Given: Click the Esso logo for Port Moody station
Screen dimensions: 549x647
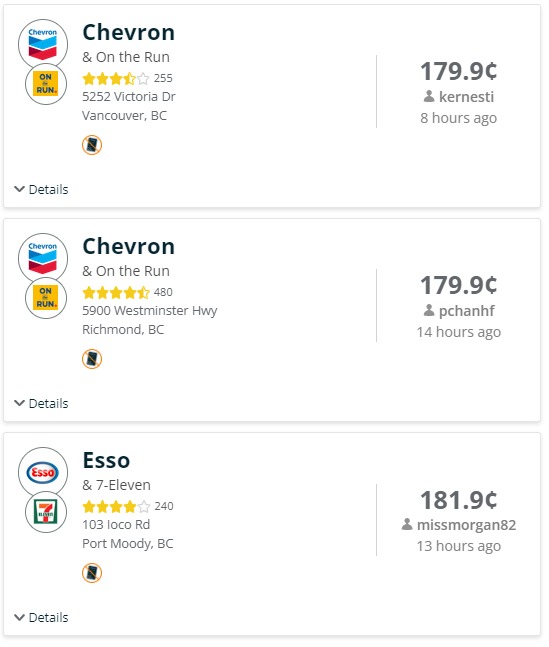Looking at the screenshot, I should click(43, 472).
